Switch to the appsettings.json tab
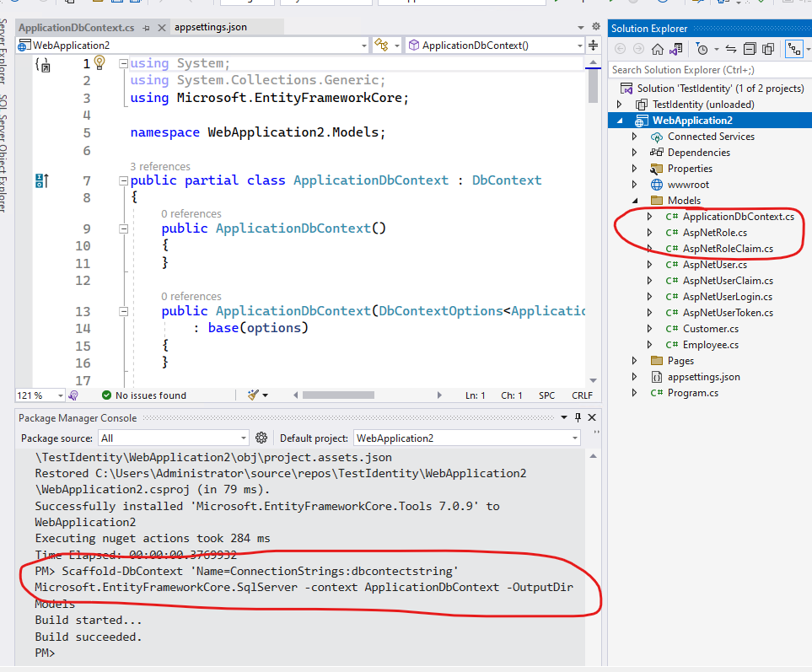Viewport: 812px width, 672px height. tap(210, 27)
